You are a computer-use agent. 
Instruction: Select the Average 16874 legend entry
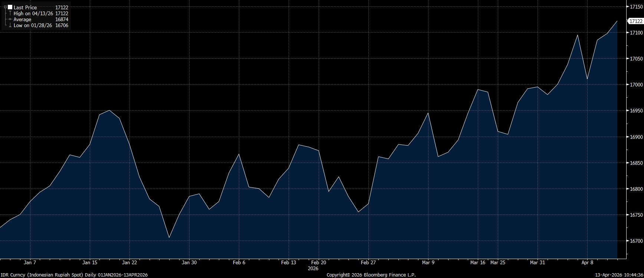point(22,19)
